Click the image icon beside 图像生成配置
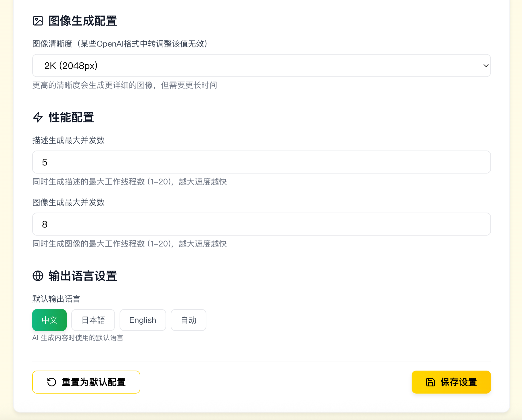 pos(38,21)
